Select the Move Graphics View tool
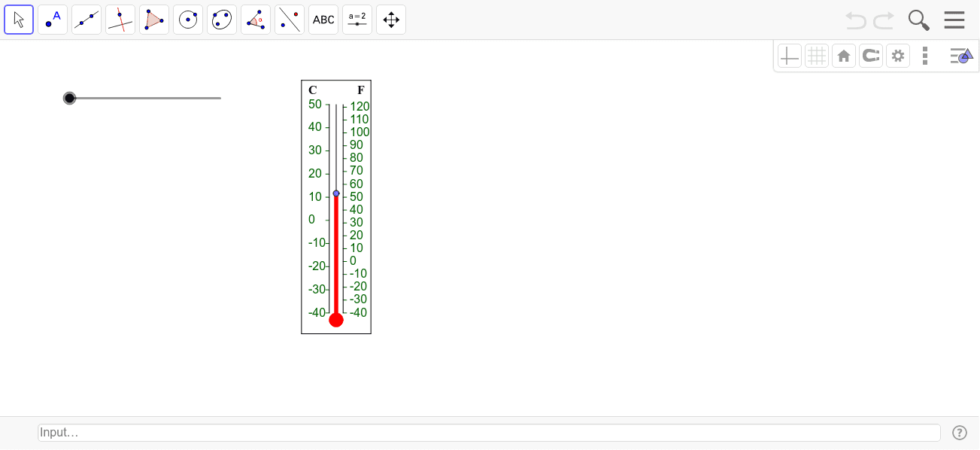This screenshot has height=450, width=980. [x=391, y=20]
